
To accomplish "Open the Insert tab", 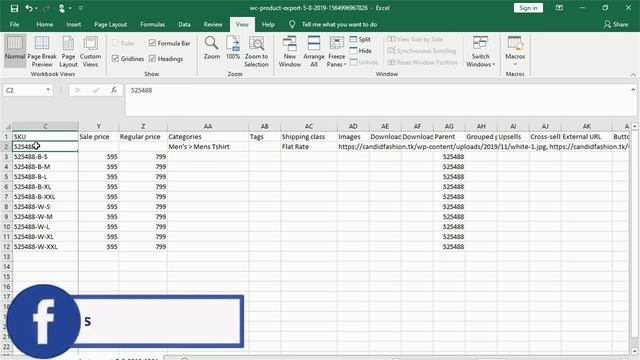I will [x=73, y=24].
